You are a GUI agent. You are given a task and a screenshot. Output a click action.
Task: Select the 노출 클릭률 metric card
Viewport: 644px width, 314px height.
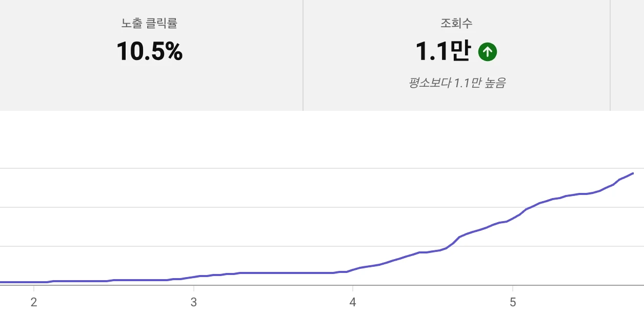[151, 55]
